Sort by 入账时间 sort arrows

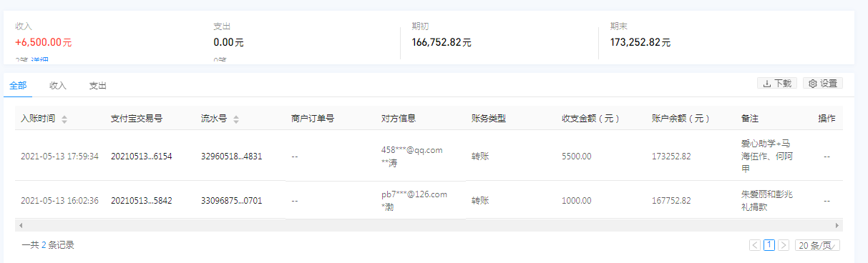click(x=64, y=119)
